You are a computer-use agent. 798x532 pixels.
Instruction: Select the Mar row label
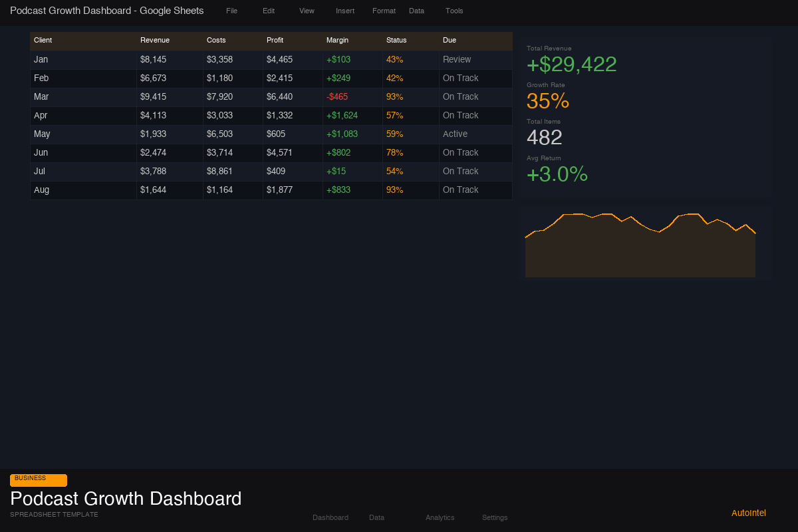83,97
